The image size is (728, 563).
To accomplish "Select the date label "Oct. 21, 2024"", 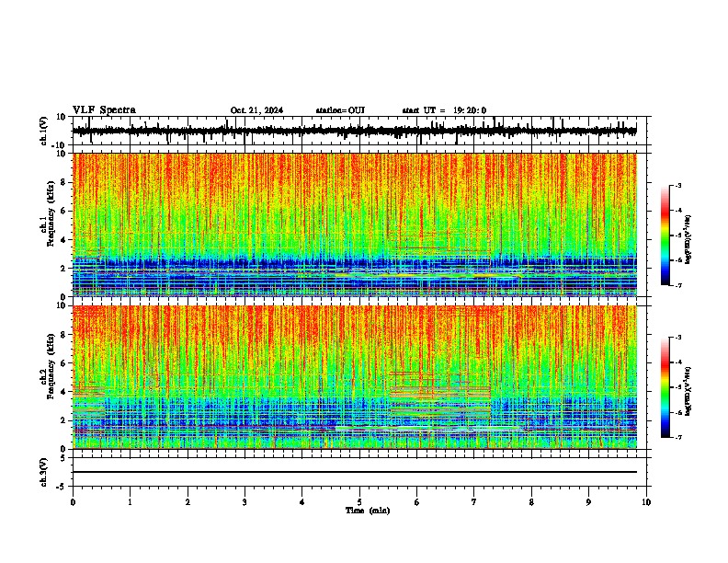I will point(256,110).
